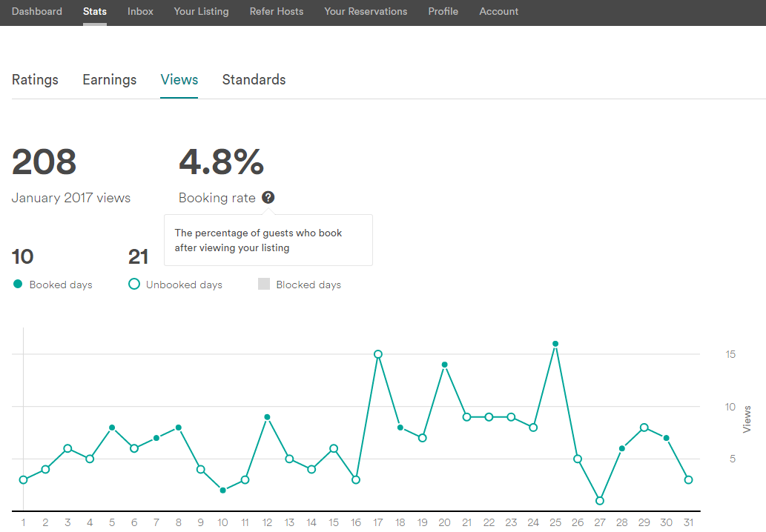Select the day 12 booked data point
This screenshot has width=766, height=532.
coord(267,417)
